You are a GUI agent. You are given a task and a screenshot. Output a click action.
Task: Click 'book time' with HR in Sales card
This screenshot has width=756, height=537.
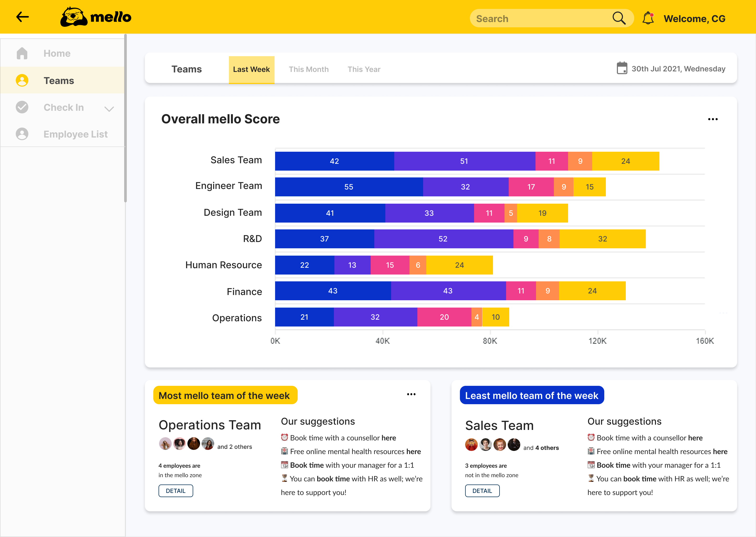[x=640, y=479]
